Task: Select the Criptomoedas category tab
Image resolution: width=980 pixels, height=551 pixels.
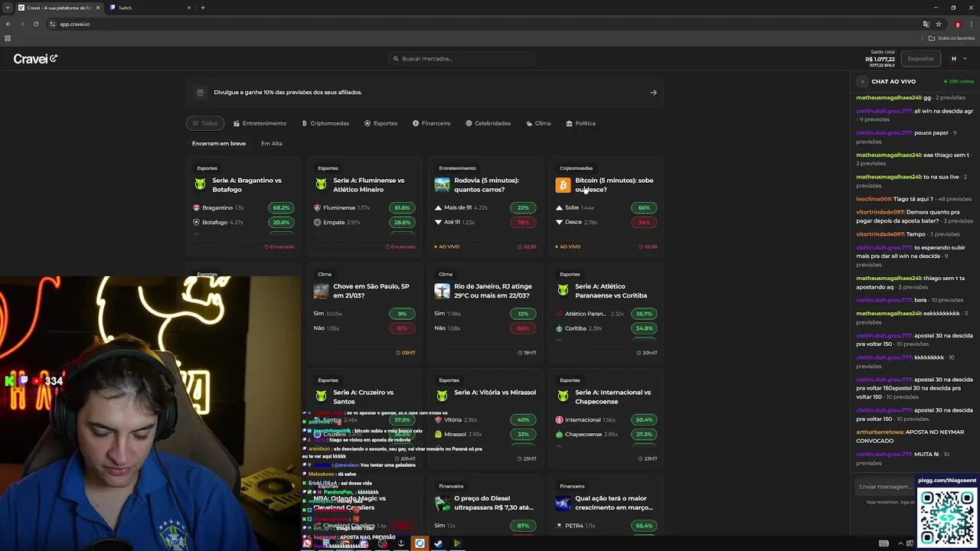Action: point(325,123)
